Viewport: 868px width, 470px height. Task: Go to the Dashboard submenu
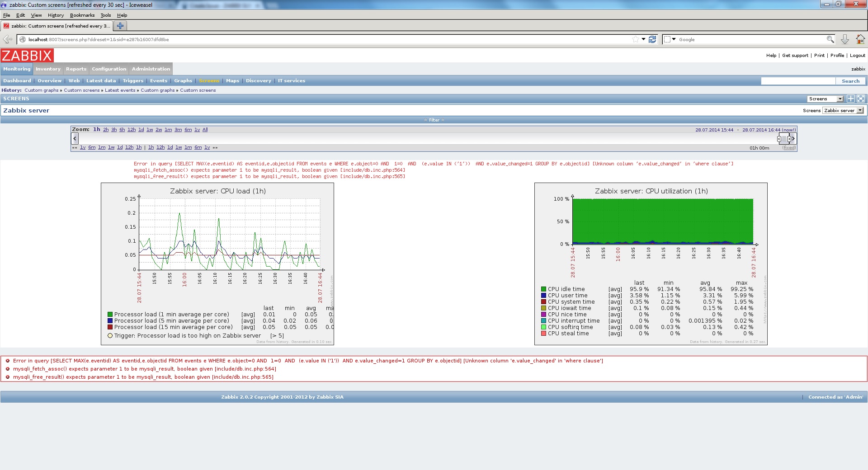pos(17,81)
